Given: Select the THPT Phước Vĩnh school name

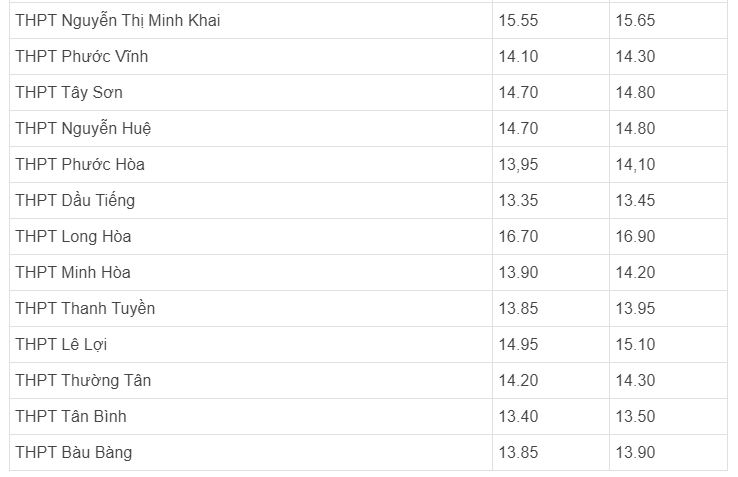Looking at the screenshot, I should (x=82, y=56).
